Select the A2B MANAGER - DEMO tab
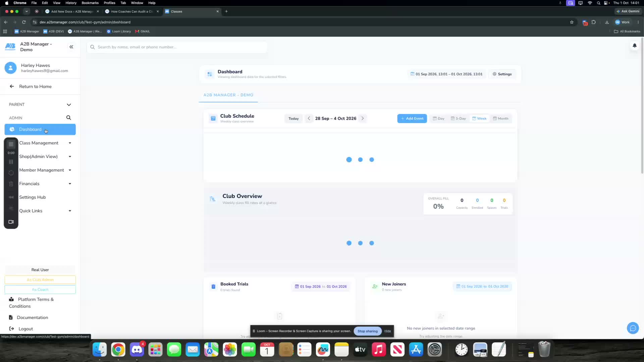Image resolution: width=644 pixels, height=362 pixels. point(228,95)
